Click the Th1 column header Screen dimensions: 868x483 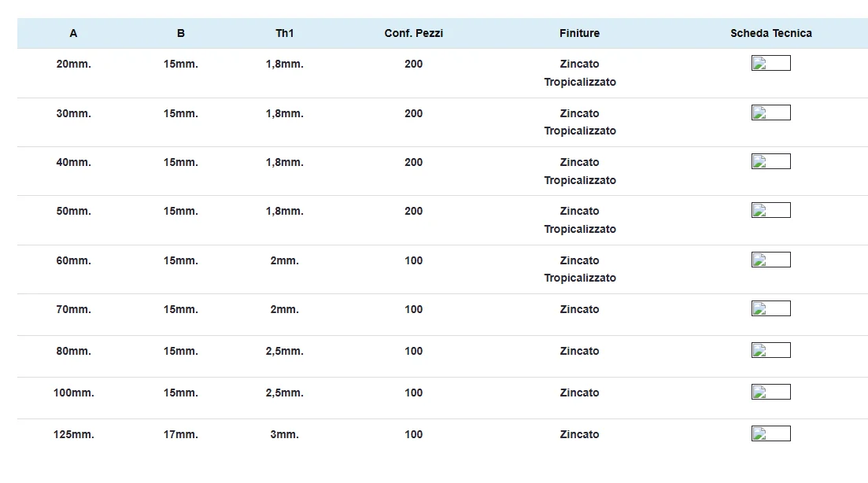pyautogui.click(x=284, y=33)
